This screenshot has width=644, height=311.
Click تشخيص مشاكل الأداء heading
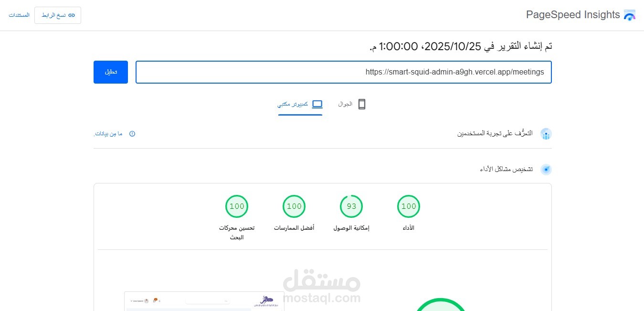(506, 169)
